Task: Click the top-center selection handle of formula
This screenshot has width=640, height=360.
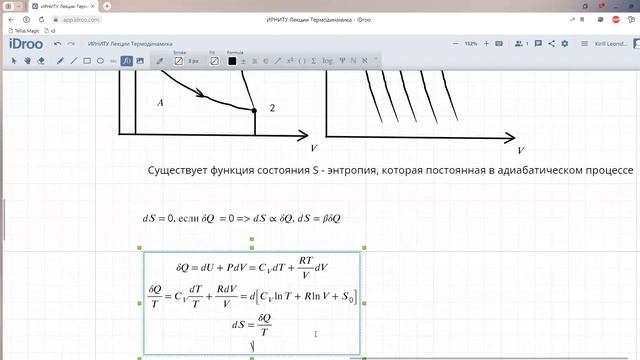Action: tap(252, 248)
